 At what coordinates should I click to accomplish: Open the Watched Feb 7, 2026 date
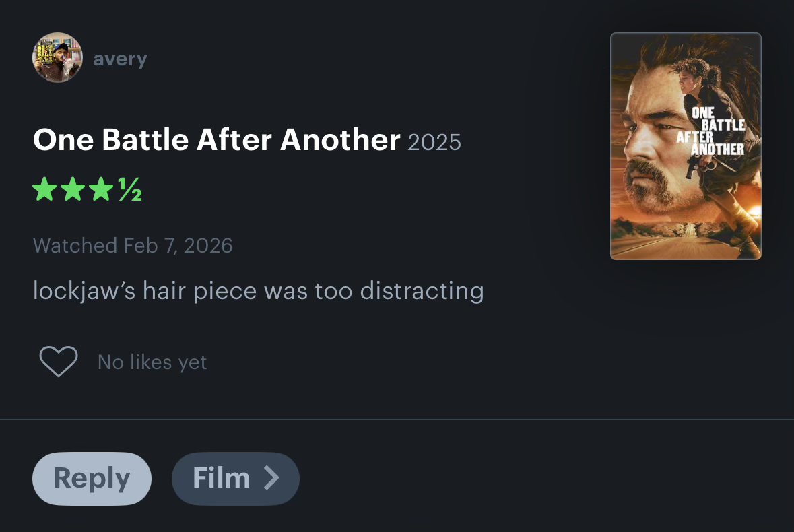pyautogui.click(x=133, y=246)
